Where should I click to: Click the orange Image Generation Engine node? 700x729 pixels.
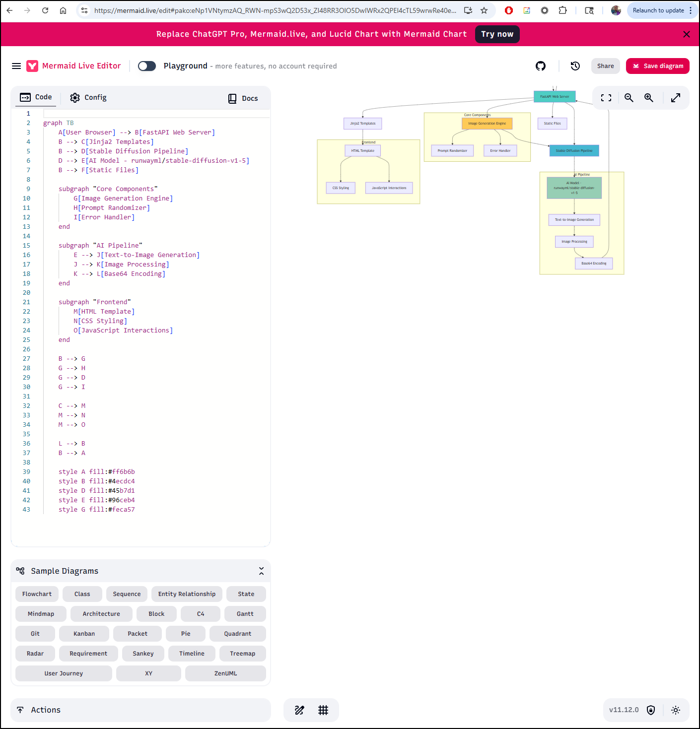tap(487, 124)
